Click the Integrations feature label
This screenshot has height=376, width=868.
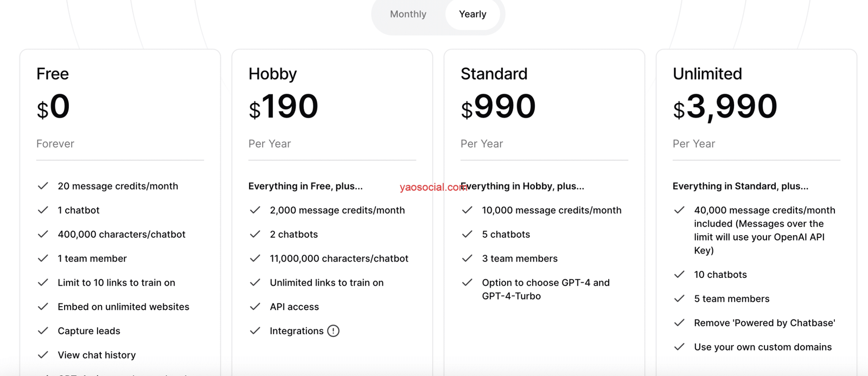296,331
